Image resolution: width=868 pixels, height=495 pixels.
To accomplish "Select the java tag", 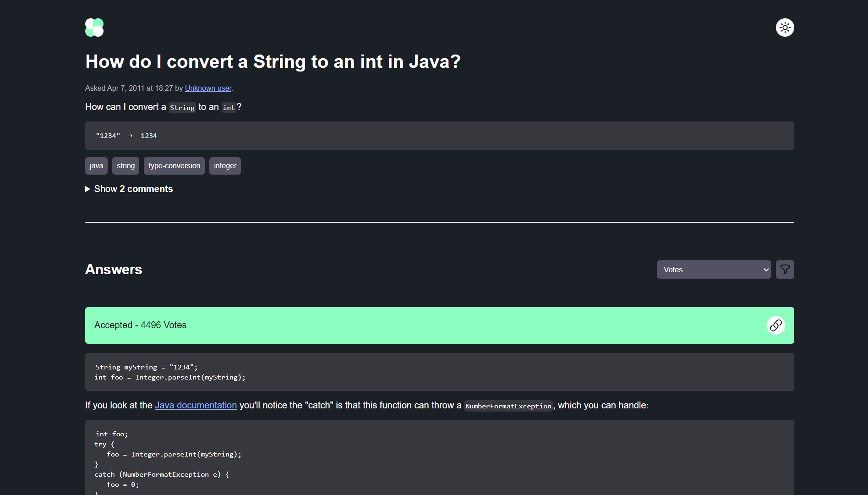I will click(96, 166).
